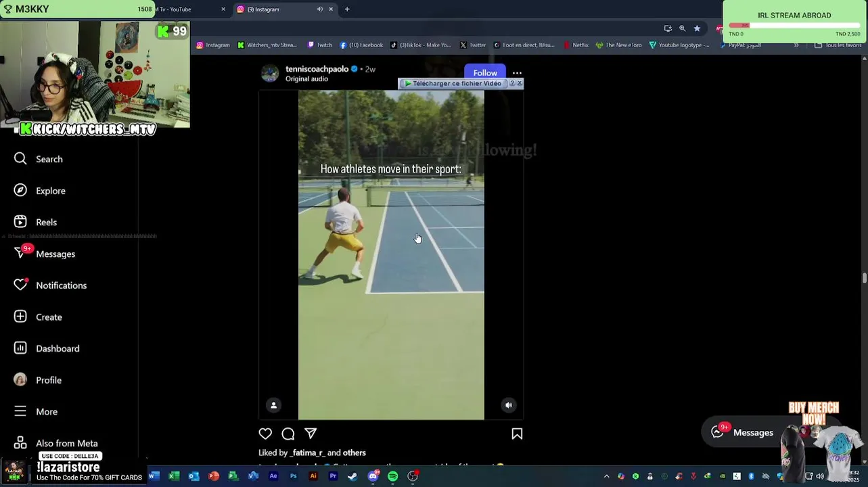Screen dimensions: 868x487
Task: Open Notifications heart in the sidebar
Action: tap(50, 285)
